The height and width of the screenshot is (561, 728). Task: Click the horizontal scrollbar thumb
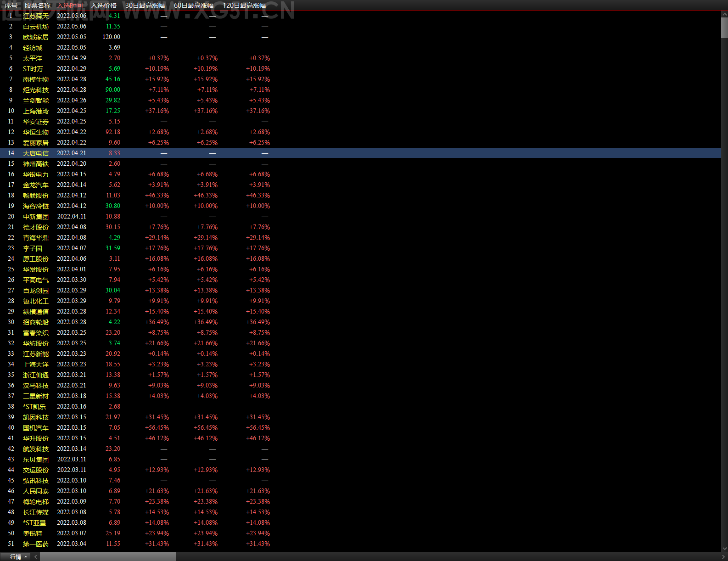[x=108, y=557]
